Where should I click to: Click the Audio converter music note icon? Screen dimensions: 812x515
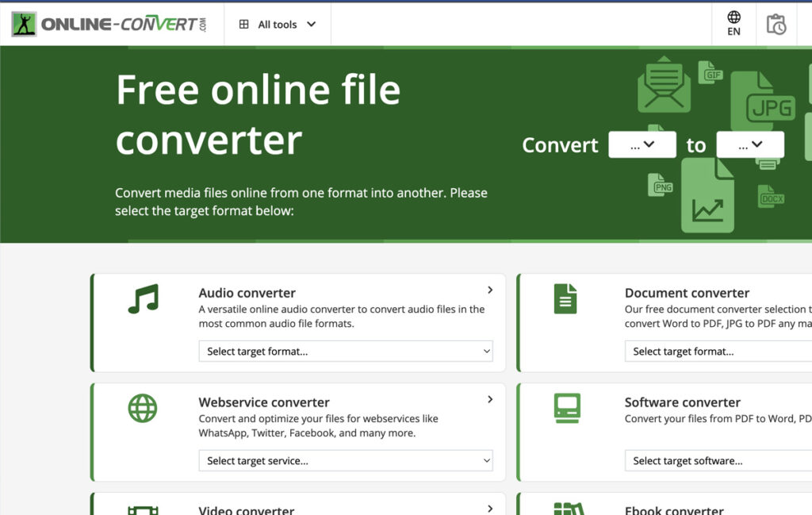pyautogui.click(x=142, y=299)
